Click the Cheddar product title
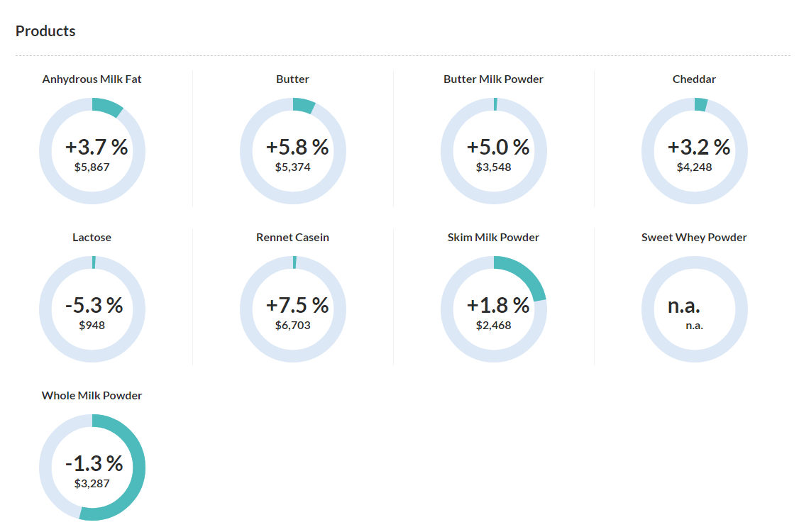The width and height of the screenshot is (799, 532). [694, 79]
